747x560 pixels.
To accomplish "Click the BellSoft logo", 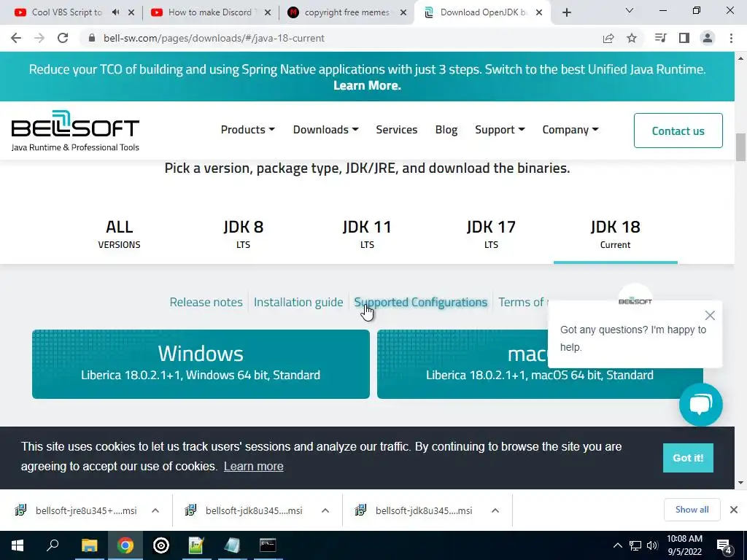I will click(75, 131).
